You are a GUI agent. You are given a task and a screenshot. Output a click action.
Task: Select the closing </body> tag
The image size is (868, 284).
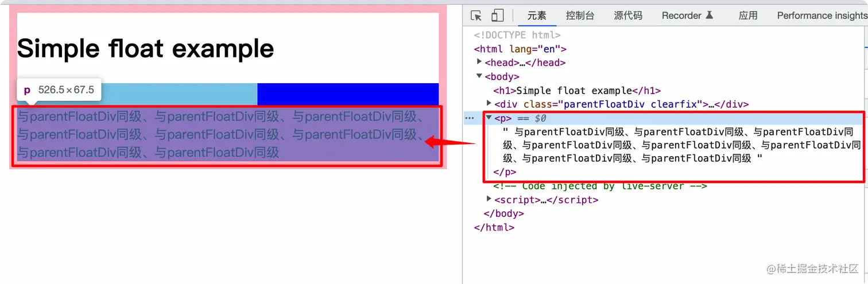tap(504, 213)
